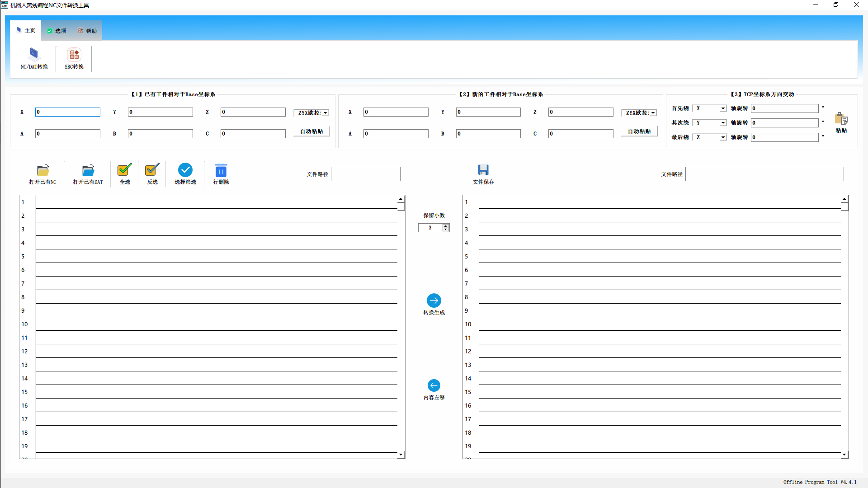Expand 最后绕 axis dropdown showing Z
868x488 pixels.
click(723, 137)
